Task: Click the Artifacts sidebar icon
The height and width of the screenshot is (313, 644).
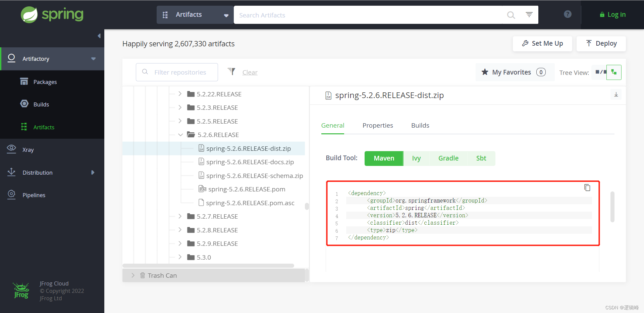Action: tap(24, 127)
